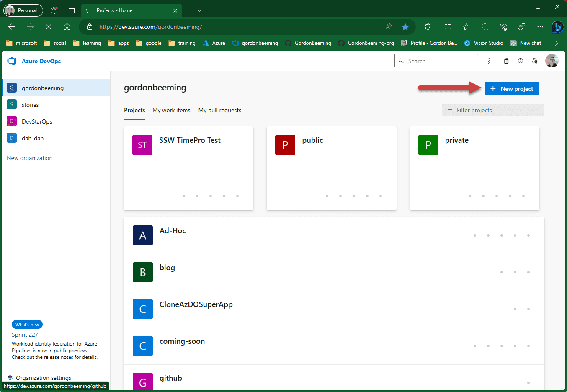Switch to the My work items tab

point(171,111)
